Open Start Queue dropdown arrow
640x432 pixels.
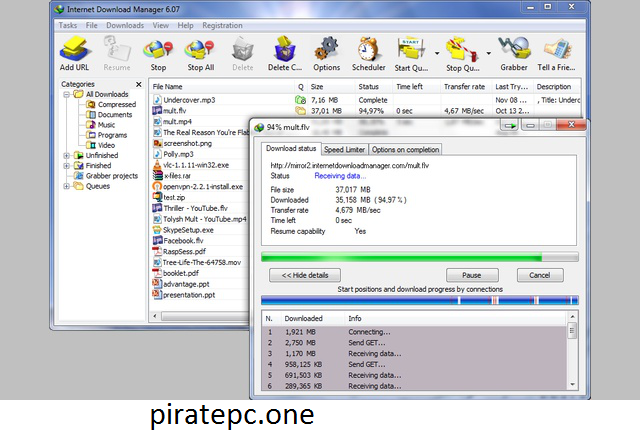[437, 53]
